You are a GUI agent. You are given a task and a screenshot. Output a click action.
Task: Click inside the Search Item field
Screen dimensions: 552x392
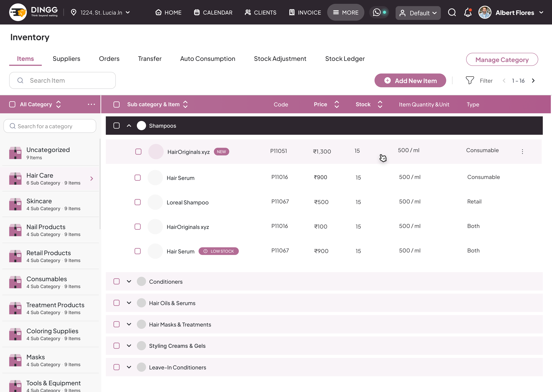(62, 80)
